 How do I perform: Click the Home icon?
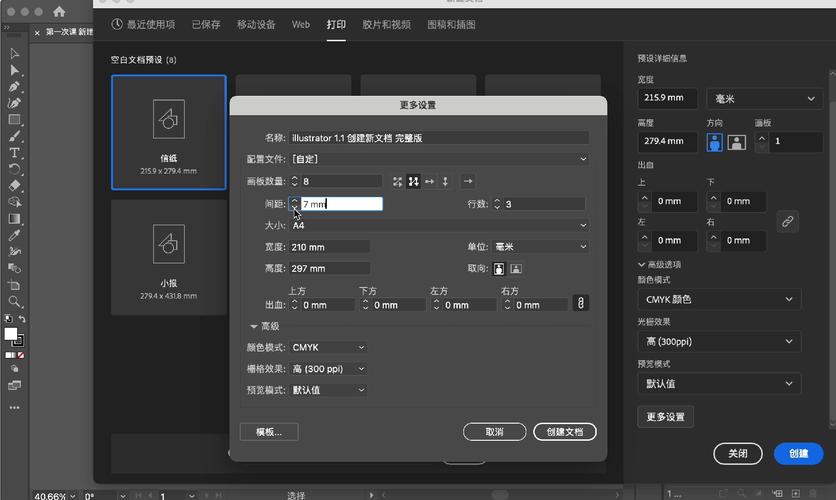(x=59, y=11)
